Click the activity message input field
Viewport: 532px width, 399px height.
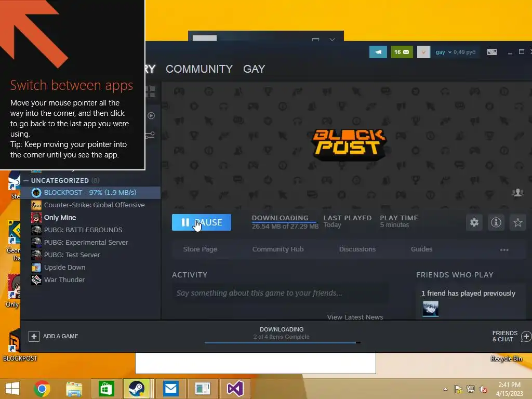pyautogui.click(x=280, y=293)
